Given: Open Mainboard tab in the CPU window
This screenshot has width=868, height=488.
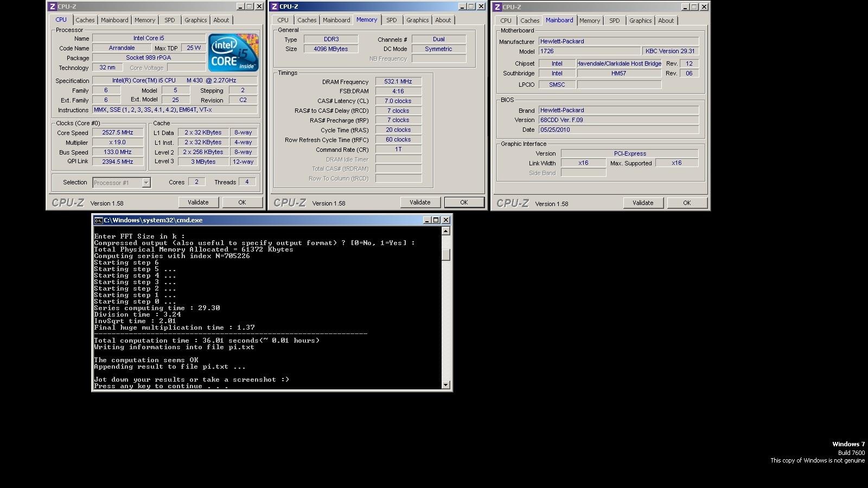Looking at the screenshot, I should 114,20.
